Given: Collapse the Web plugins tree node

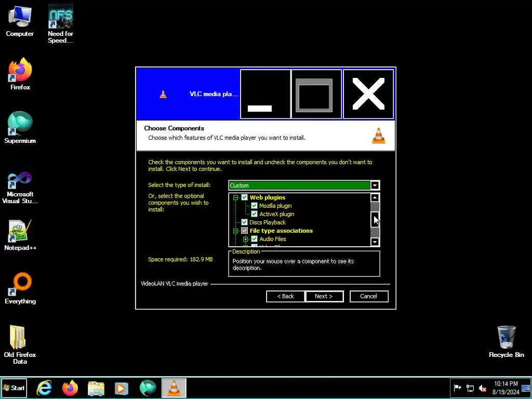Looking at the screenshot, I should pos(235,197).
